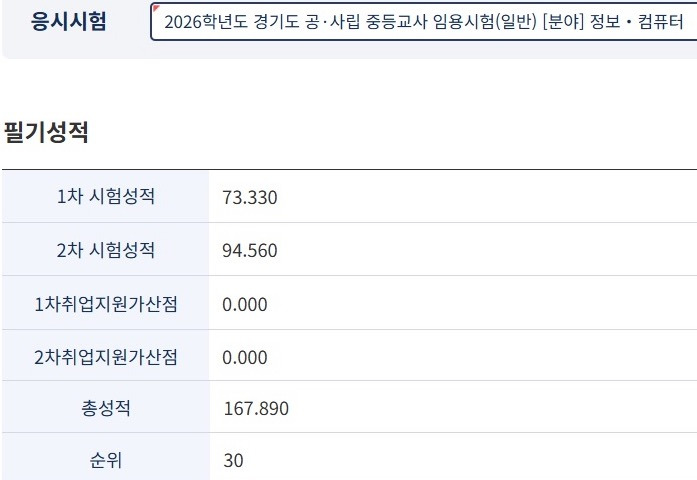697x480 pixels.
Task: Click the 94.560 score value
Action: pos(249,251)
